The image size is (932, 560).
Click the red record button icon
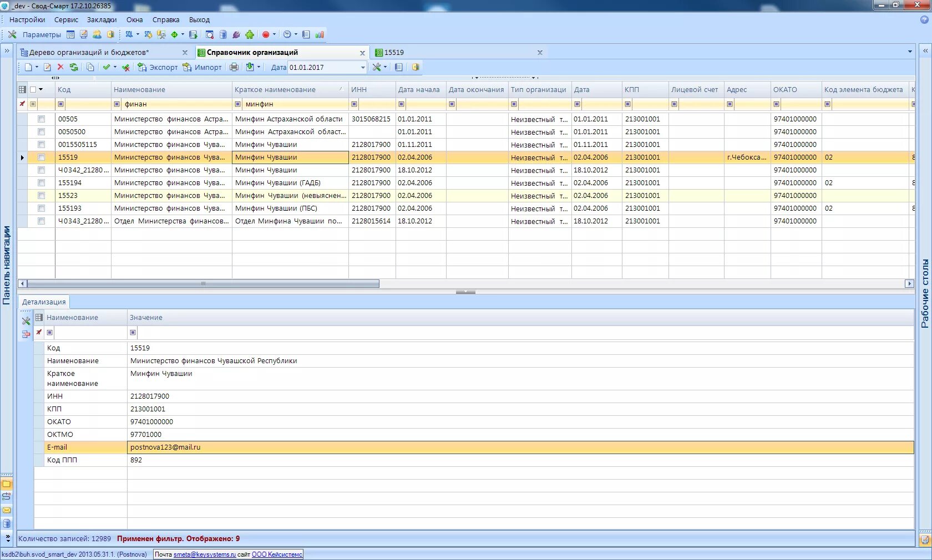pyautogui.click(x=266, y=34)
